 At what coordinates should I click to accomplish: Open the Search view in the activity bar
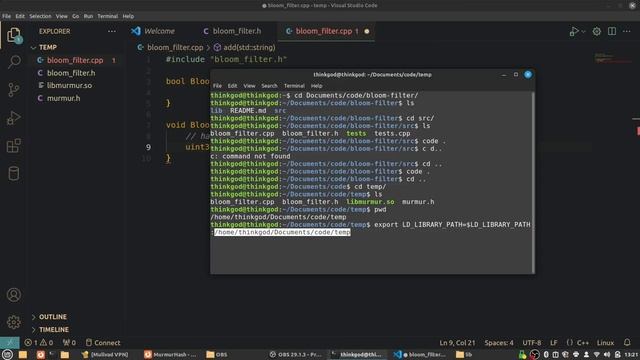pyautogui.click(x=14, y=62)
